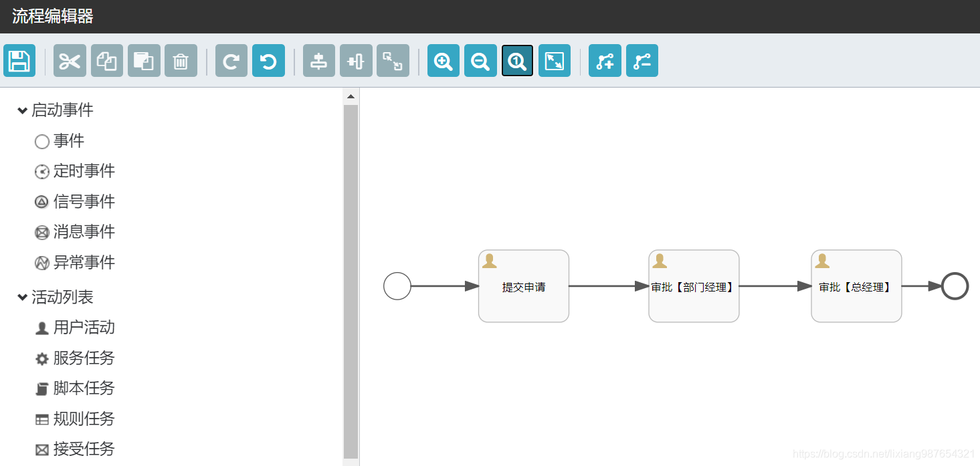Click the 服务任务 label text
980x466 pixels.
point(84,358)
